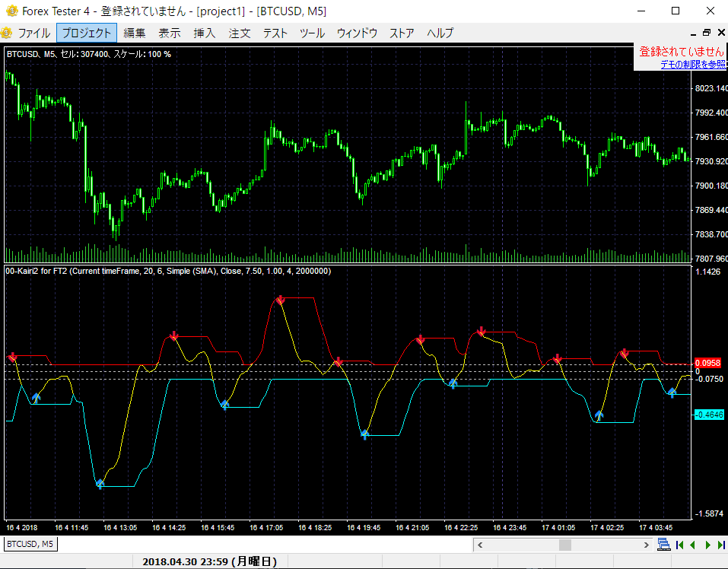
Task: Open the 挿入 menu
Action: (205, 33)
